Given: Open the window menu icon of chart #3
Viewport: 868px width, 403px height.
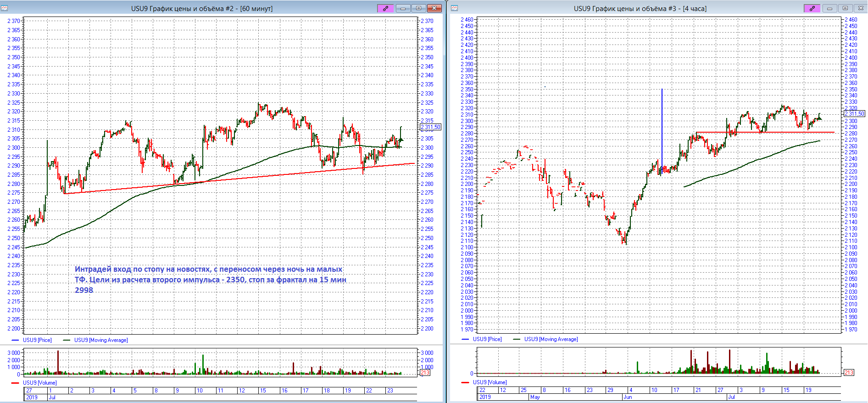Looking at the screenshot, I should pos(455,8).
